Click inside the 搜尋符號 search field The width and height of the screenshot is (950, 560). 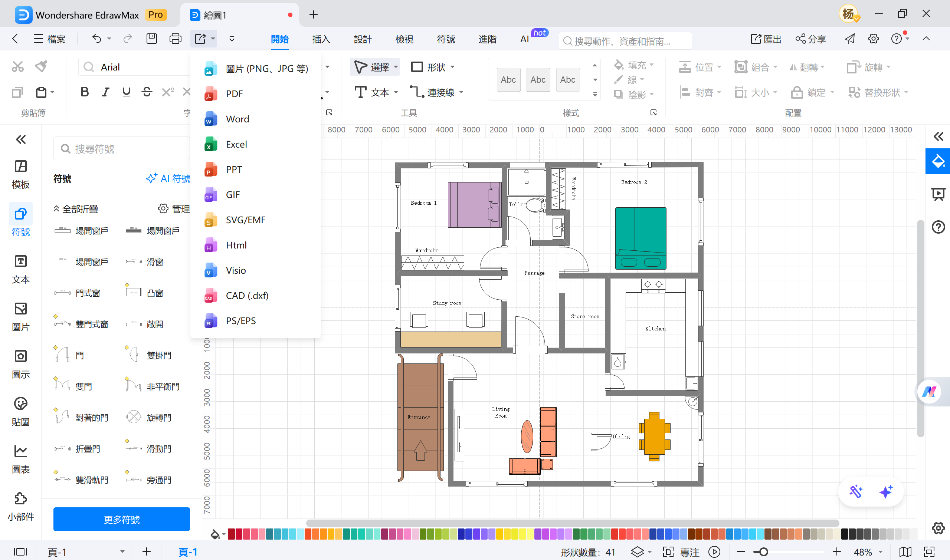(x=122, y=148)
